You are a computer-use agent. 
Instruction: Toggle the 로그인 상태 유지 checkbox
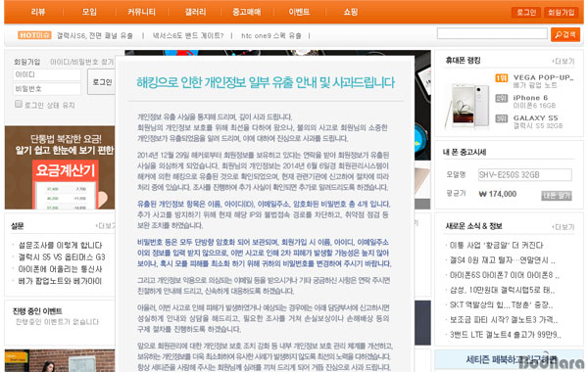pos(19,104)
